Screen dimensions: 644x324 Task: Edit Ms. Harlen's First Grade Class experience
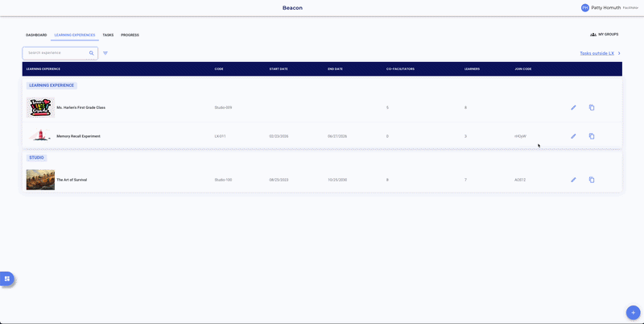tap(573, 107)
